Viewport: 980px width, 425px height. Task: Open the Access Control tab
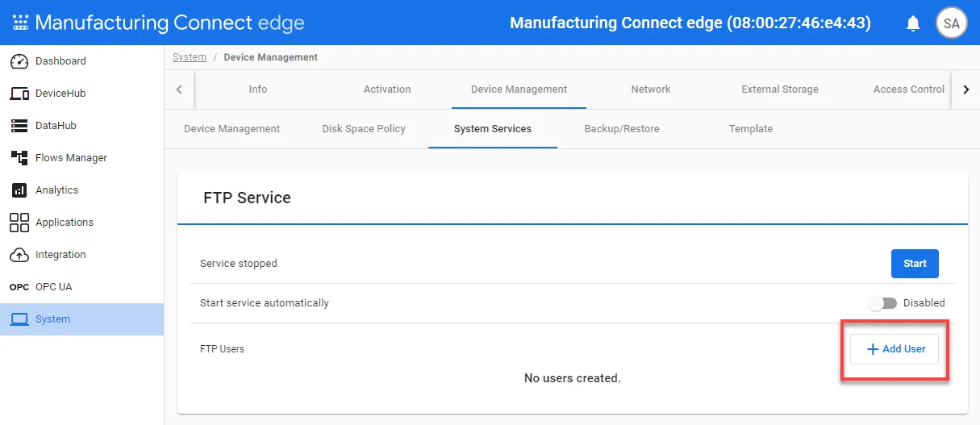(909, 90)
